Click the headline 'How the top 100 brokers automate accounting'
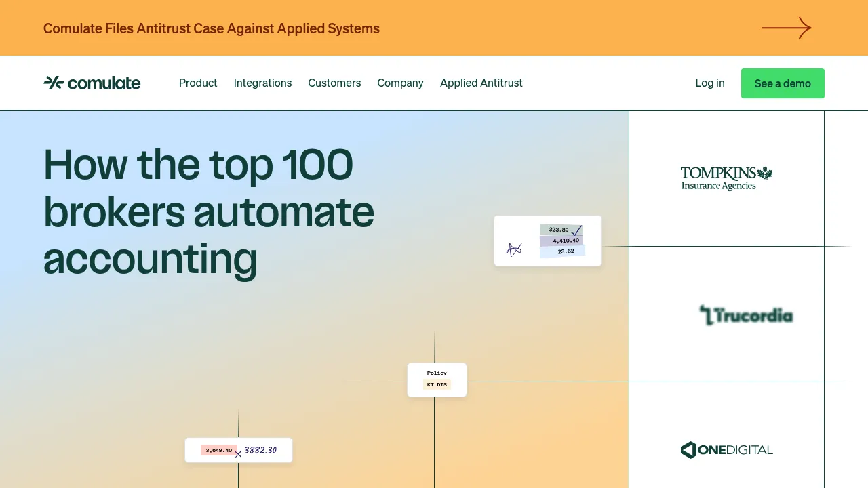The height and width of the screenshot is (488, 868). click(x=209, y=212)
